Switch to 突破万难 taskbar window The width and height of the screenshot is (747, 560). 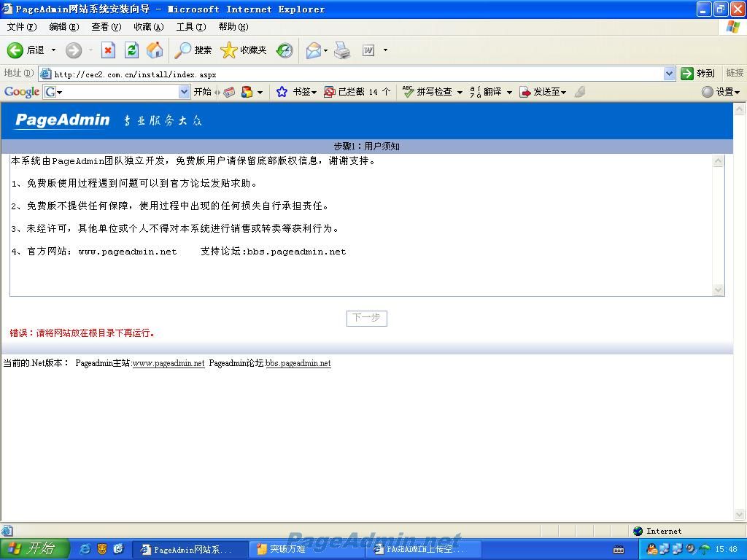pos(288,549)
